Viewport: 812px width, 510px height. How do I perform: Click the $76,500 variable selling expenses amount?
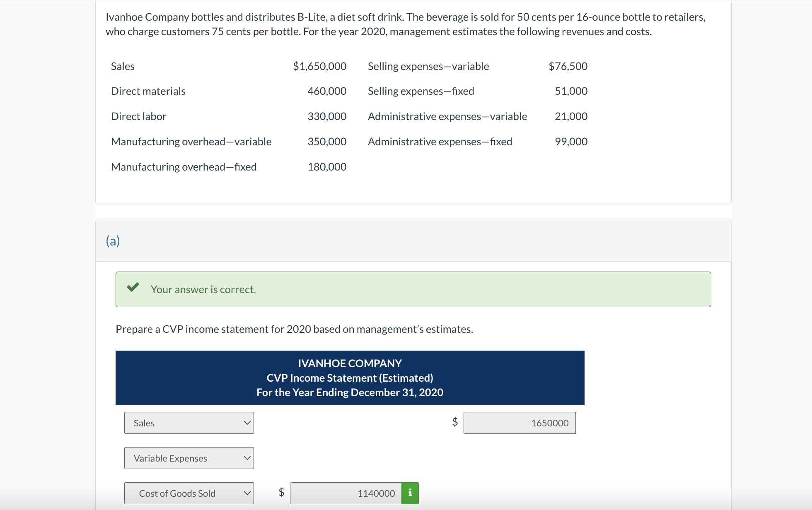pos(568,66)
